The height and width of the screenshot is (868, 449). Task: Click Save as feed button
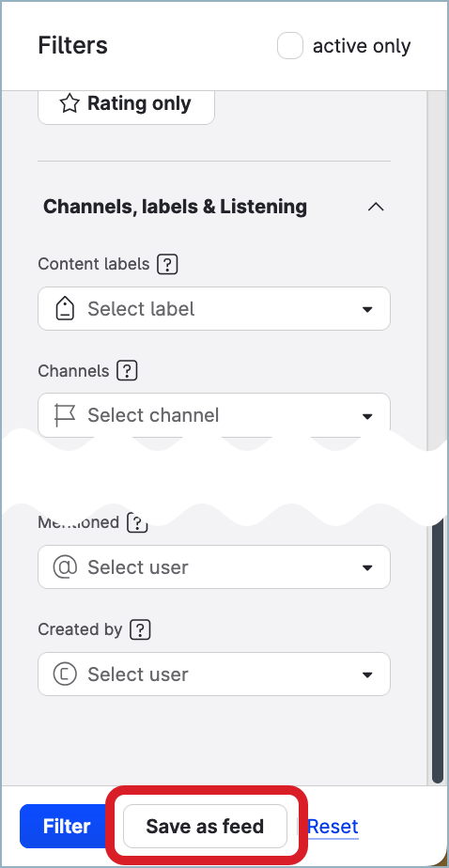[205, 827]
